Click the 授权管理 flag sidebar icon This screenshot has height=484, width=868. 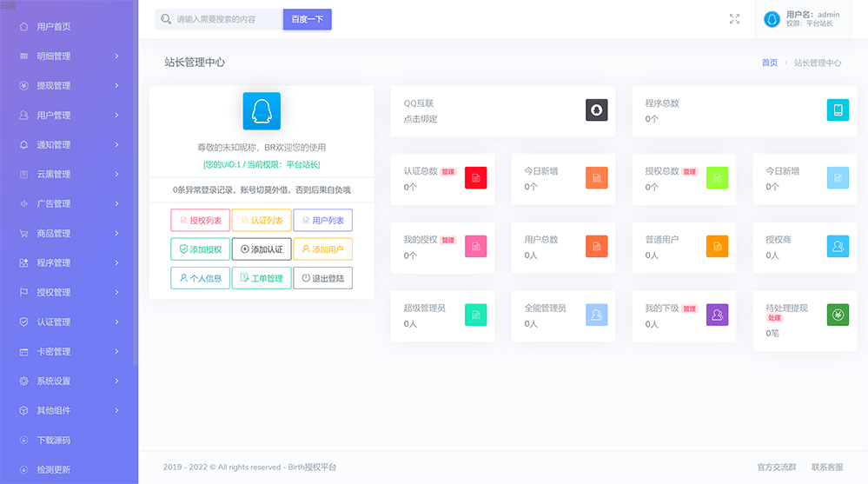click(23, 292)
